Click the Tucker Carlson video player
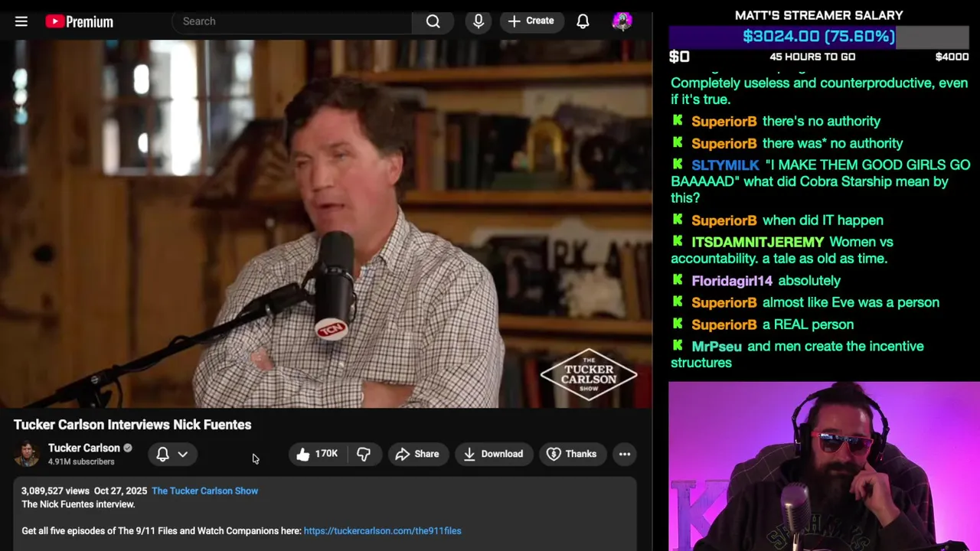Viewport: 980px width, 551px height. (x=326, y=223)
